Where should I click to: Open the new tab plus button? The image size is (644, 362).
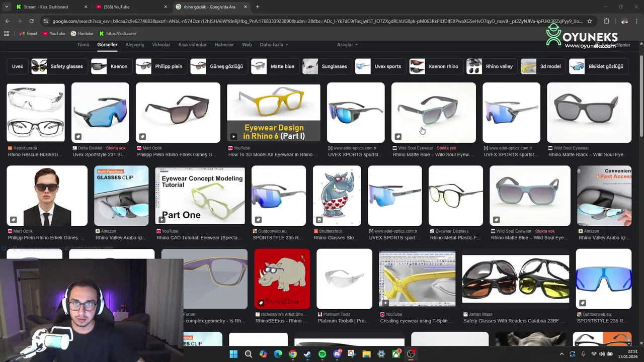tap(258, 7)
